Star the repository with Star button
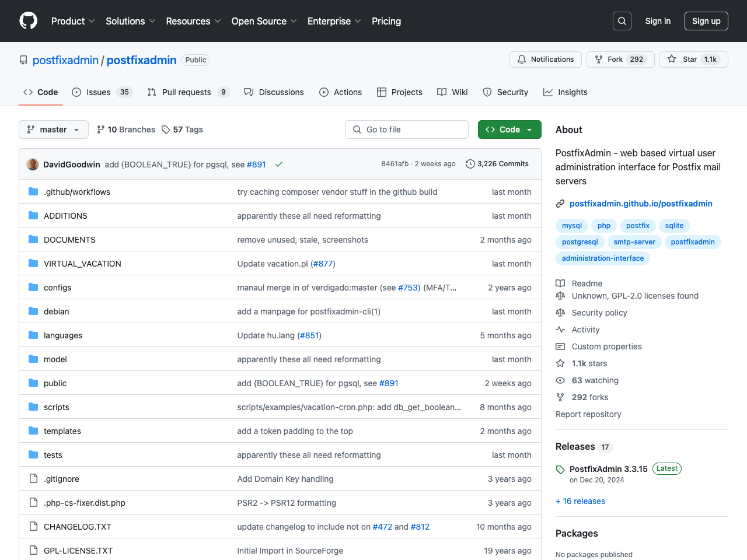This screenshot has width=747, height=560. (693, 60)
